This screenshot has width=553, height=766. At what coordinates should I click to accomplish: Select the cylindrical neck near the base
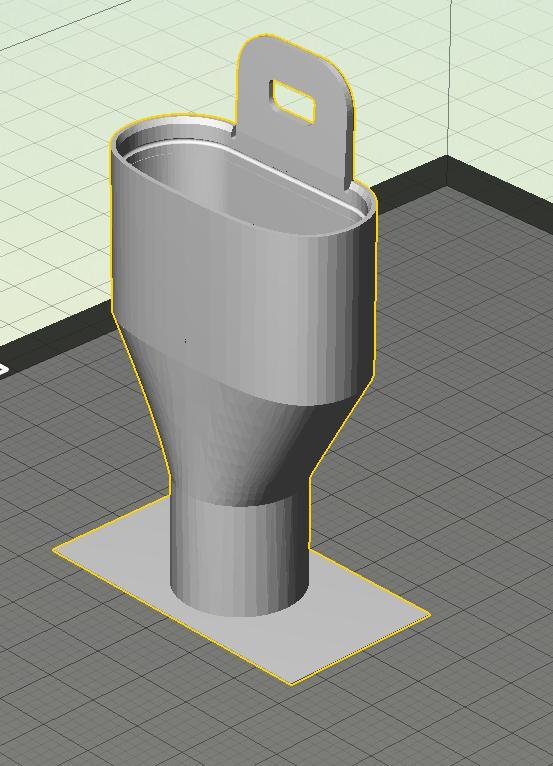click(239, 552)
